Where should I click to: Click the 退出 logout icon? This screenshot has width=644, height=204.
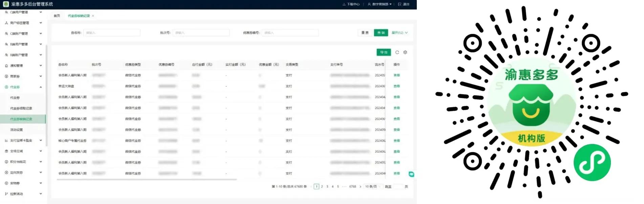coord(400,4)
